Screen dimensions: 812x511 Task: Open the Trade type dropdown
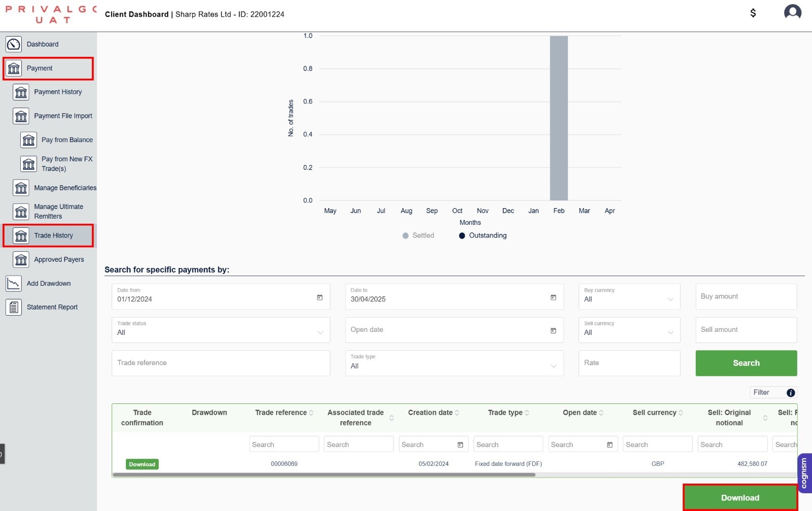coord(454,363)
